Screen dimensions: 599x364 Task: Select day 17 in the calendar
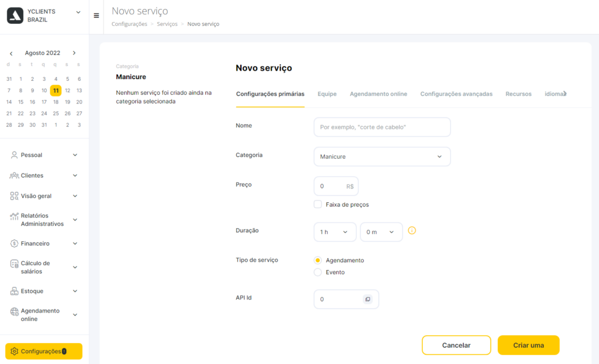tap(44, 102)
